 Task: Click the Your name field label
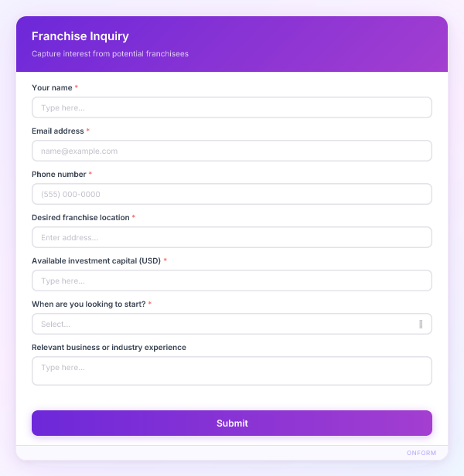(52, 87)
